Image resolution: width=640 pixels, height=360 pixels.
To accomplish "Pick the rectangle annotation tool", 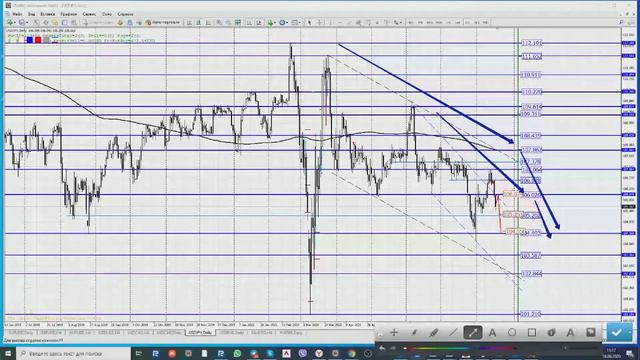I will tap(531, 333).
